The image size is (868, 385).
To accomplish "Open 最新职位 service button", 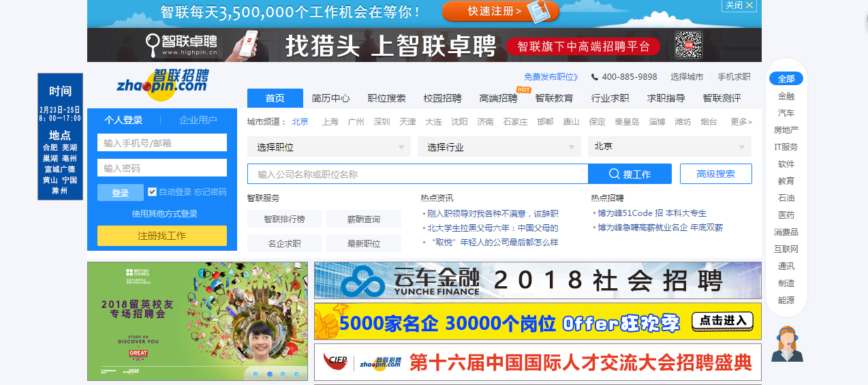I will coord(364,243).
